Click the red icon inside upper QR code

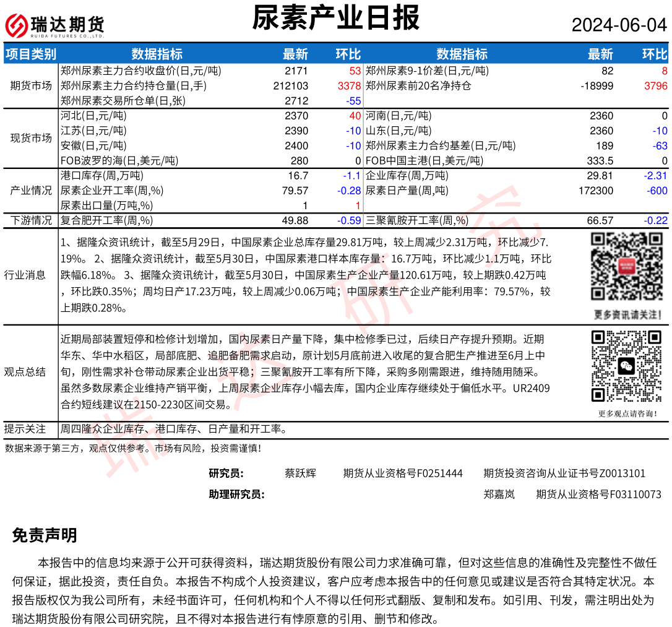627,267
